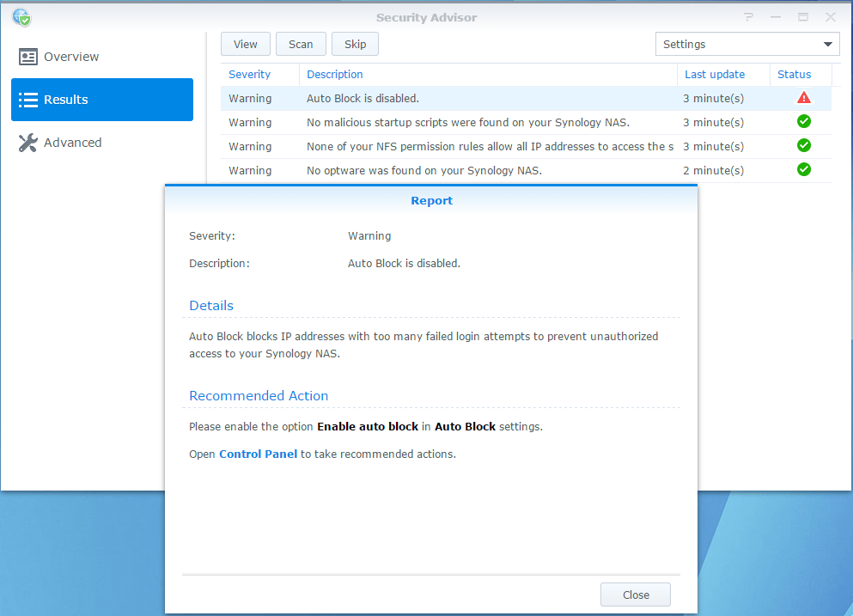Click report description 'Auto Block is disabled.'
The image size is (853, 616).
[x=404, y=264]
